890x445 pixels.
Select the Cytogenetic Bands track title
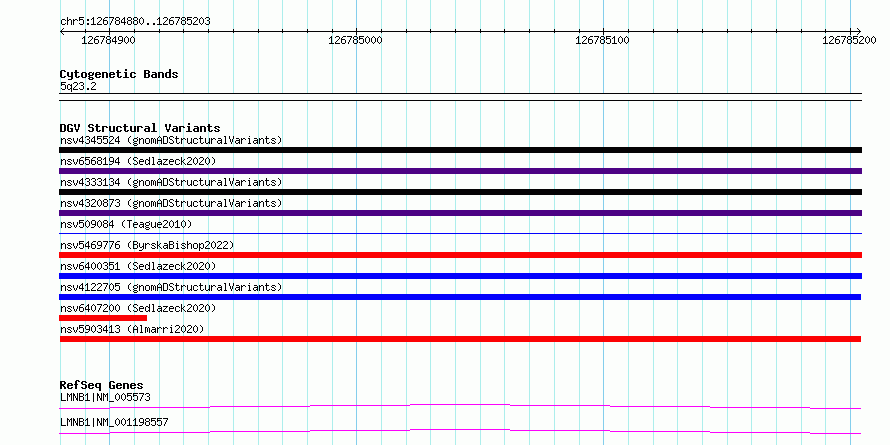pyautogui.click(x=119, y=74)
